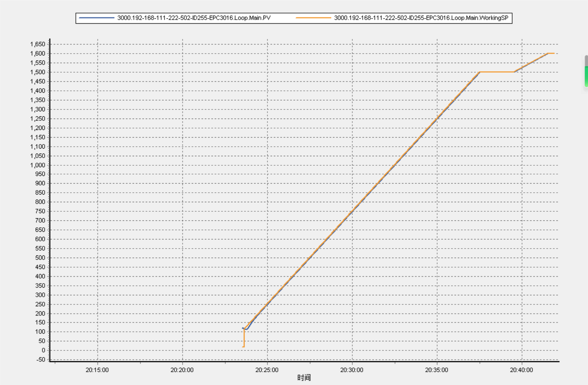The height and width of the screenshot is (385, 588).
Task: Click the 1,000 y-axis tick label
Action: pos(38,165)
